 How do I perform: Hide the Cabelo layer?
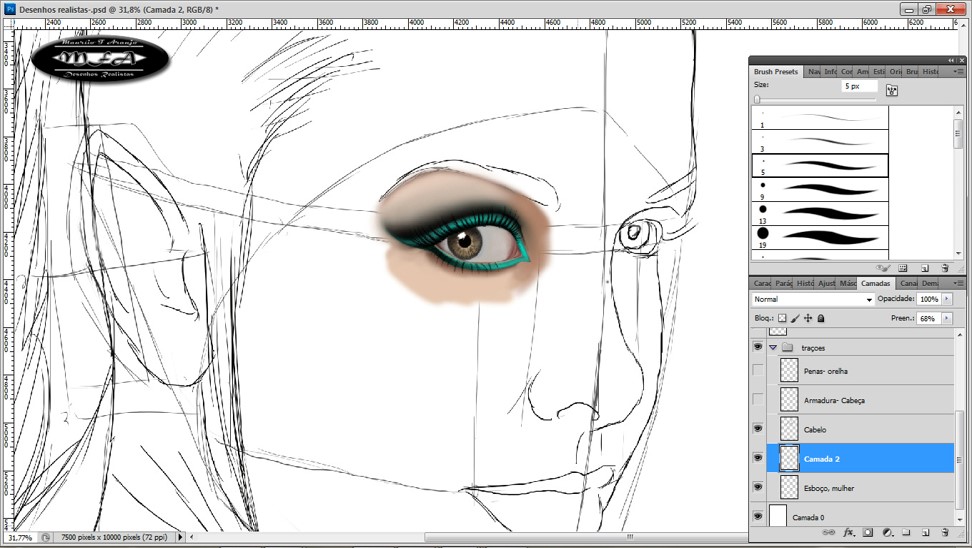click(758, 429)
